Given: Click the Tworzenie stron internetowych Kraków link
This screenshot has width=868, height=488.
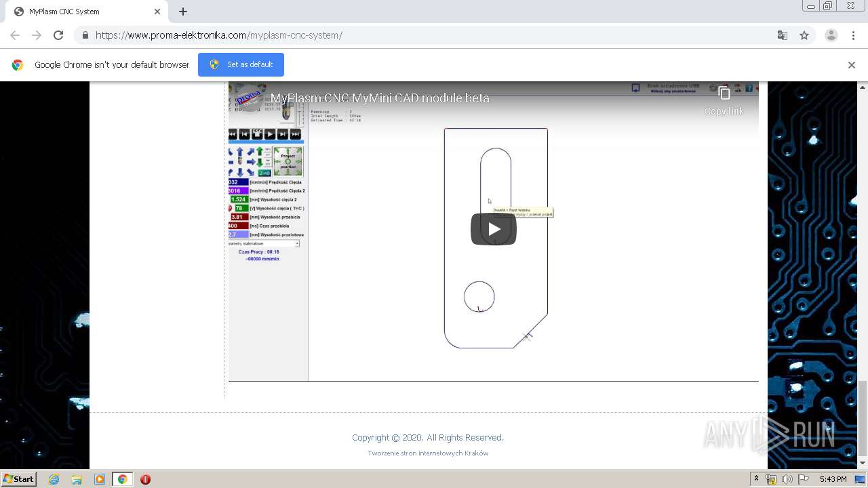Looking at the screenshot, I should [428, 453].
